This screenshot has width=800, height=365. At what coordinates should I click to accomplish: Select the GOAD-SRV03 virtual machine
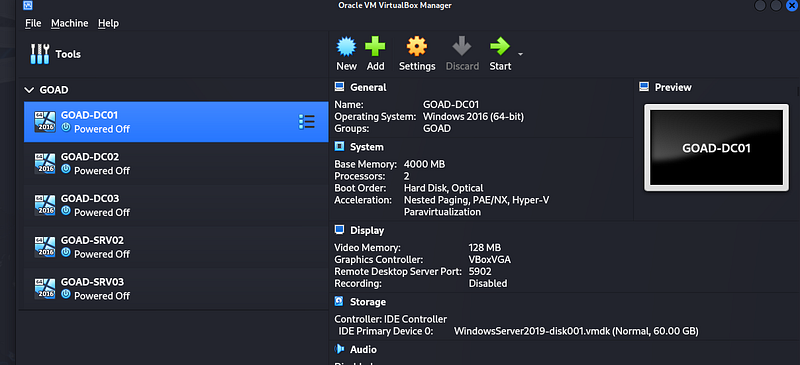point(176,289)
